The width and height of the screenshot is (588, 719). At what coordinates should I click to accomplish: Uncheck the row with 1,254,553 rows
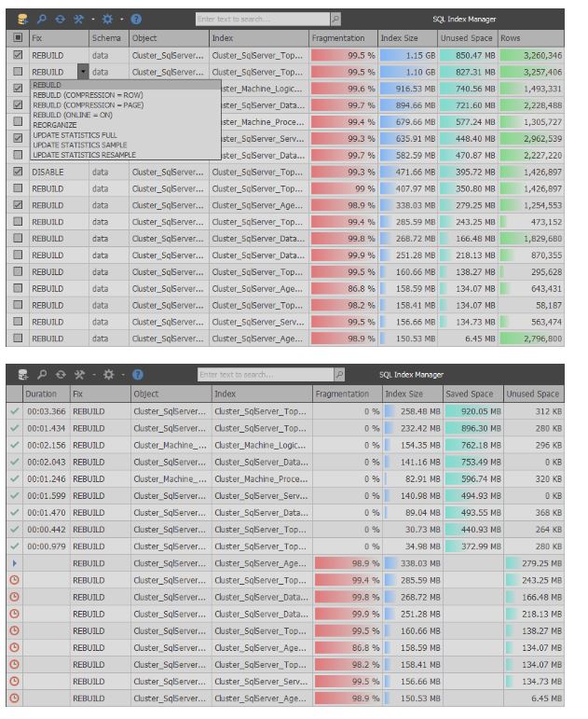[x=18, y=205]
